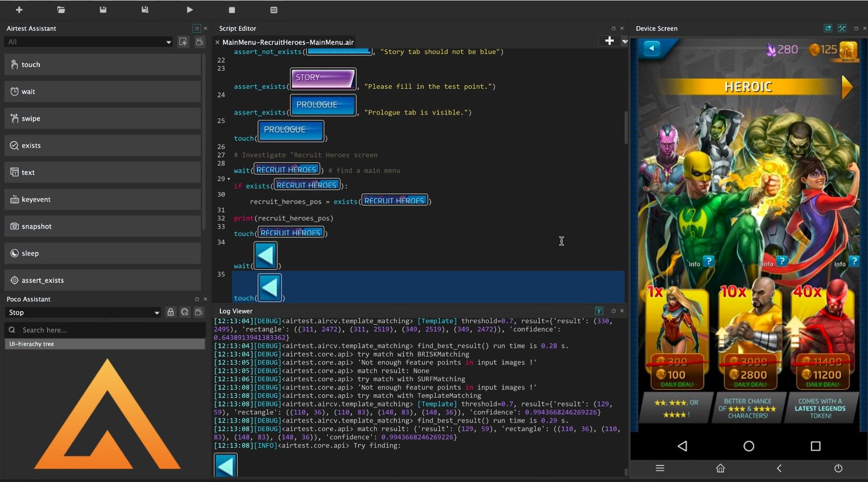The height and width of the screenshot is (482, 868).
Task: Click the Log Viewer vertical scrollbar
Action: (626, 472)
